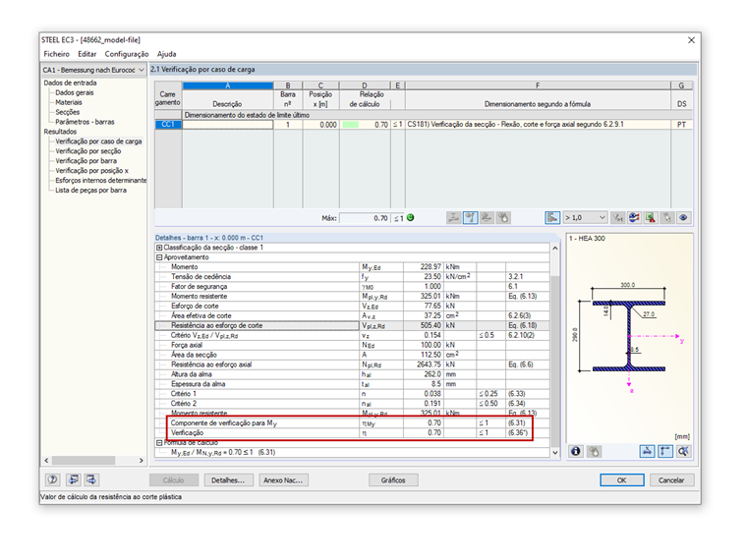Select the Resistência ao esforço de corte row
The height and width of the screenshot is (560, 747).
click(352, 326)
